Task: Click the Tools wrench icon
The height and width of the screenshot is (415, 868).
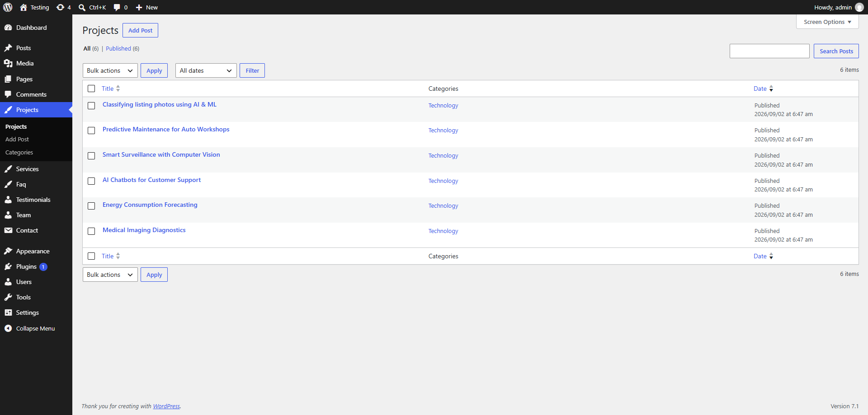Action: 8,297
